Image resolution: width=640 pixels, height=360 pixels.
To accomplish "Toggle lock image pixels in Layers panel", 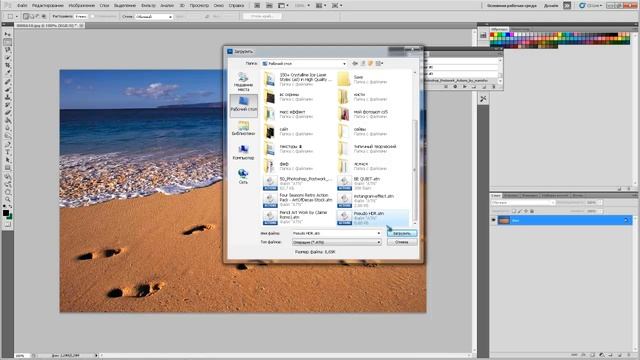I will tap(520, 211).
